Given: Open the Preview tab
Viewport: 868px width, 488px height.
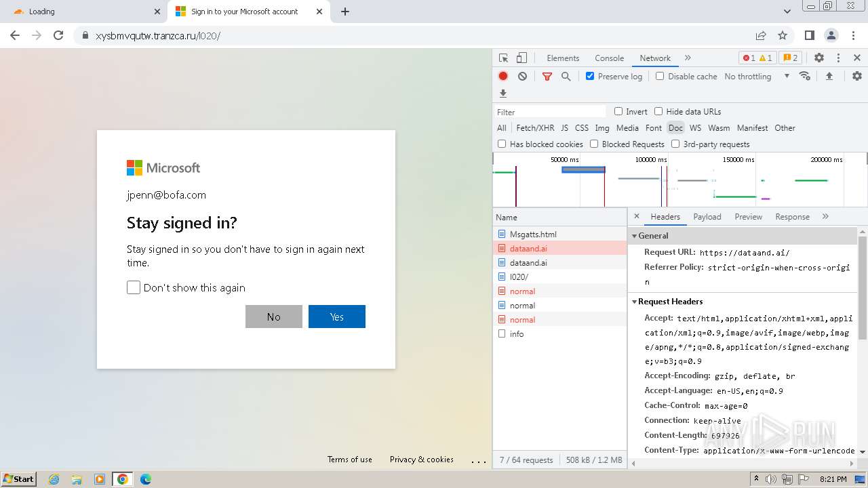Looking at the screenshot, I should click(x=749, y=217).
